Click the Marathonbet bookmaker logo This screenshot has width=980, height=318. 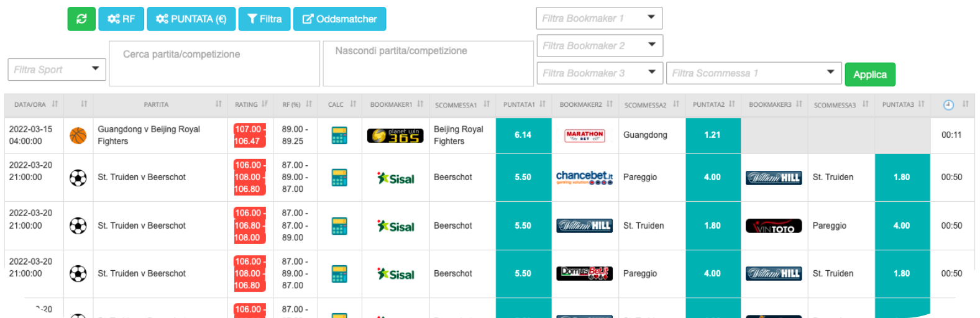coord(584,135)
